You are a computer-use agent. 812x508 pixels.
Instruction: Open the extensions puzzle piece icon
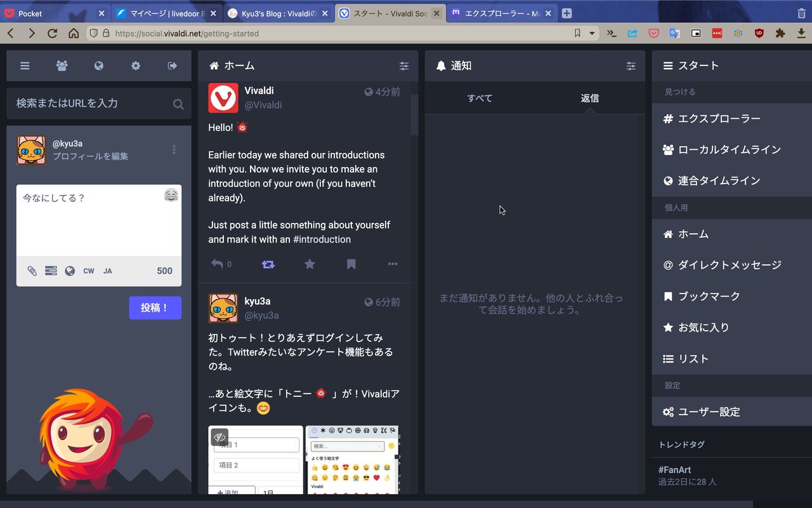click(x=780, y=34)
